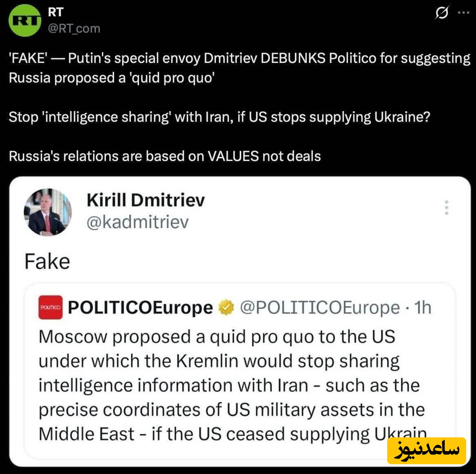Screen dimensions: 476x474
Task: Open the @POLITICOEurope handle
Action: pos(320,307)
